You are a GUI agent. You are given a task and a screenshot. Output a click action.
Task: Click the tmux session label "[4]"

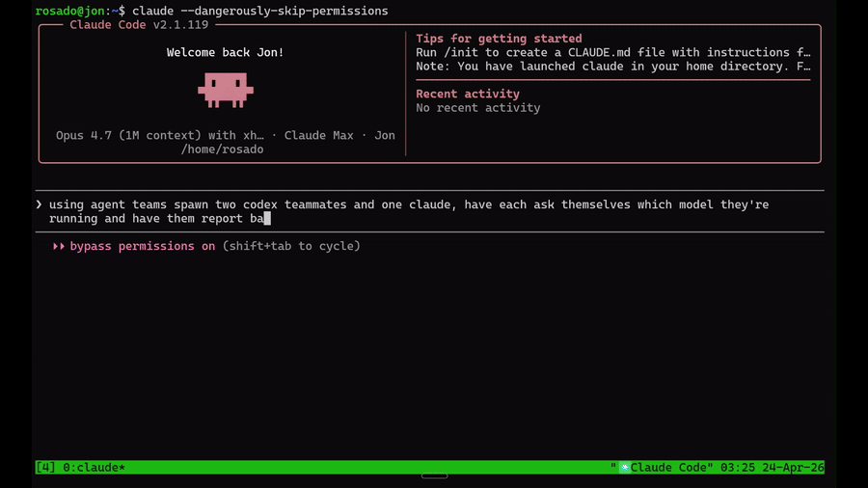45,468
